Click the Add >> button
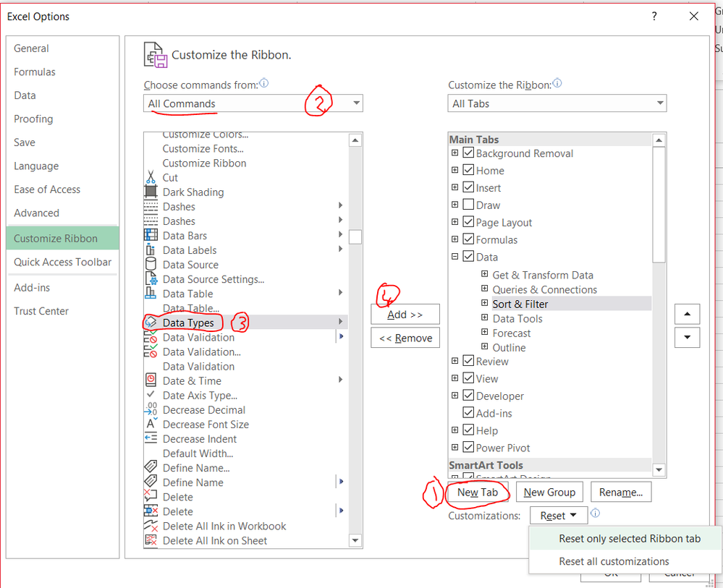The height and width of the screenshot is (588, 723). point(405,315)
